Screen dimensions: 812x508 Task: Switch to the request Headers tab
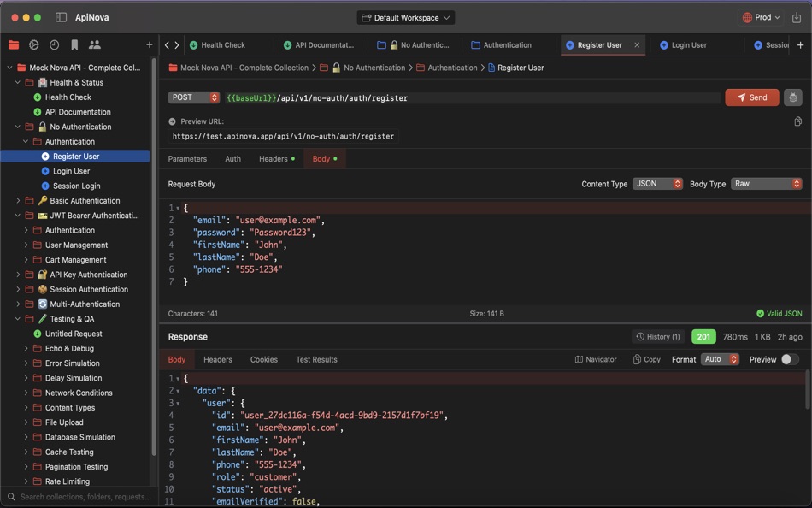click(x=277, y=158)
